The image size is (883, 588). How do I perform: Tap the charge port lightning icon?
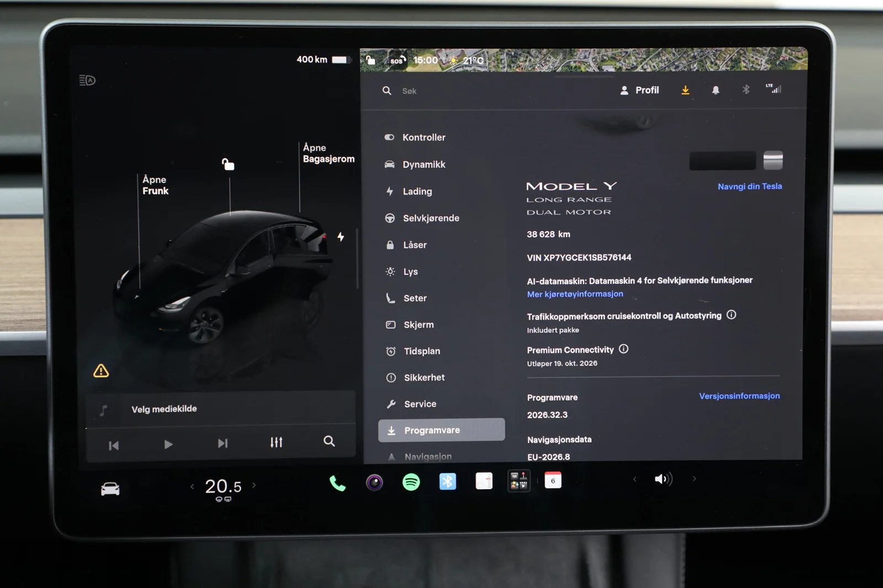[341, 237]
